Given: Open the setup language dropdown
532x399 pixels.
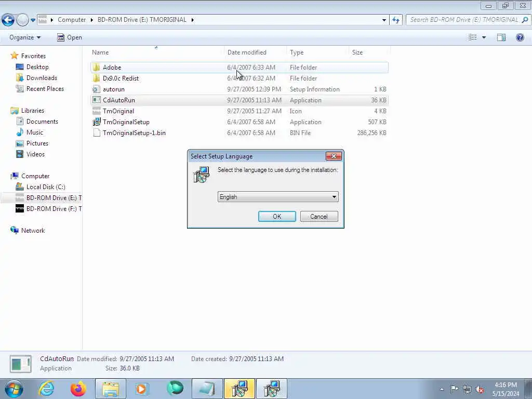Looking at the screenshot, I should (278, 197).
